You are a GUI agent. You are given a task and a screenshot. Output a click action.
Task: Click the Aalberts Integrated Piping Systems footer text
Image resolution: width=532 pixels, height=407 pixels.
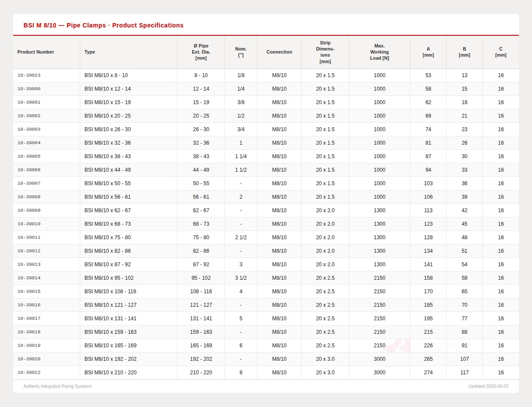click(58, 387)
